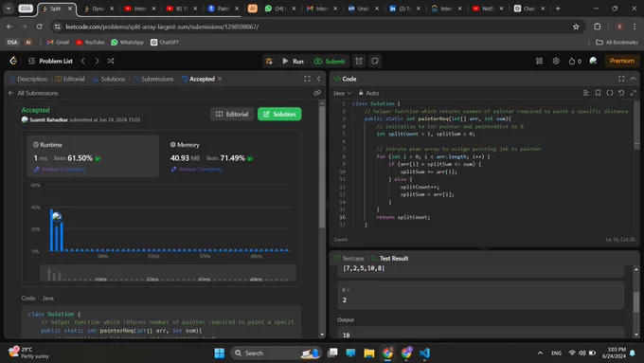This screenshot has height=363, width=644.
Task: Collapse the Code panel chevron
Action: coord(633,79)
